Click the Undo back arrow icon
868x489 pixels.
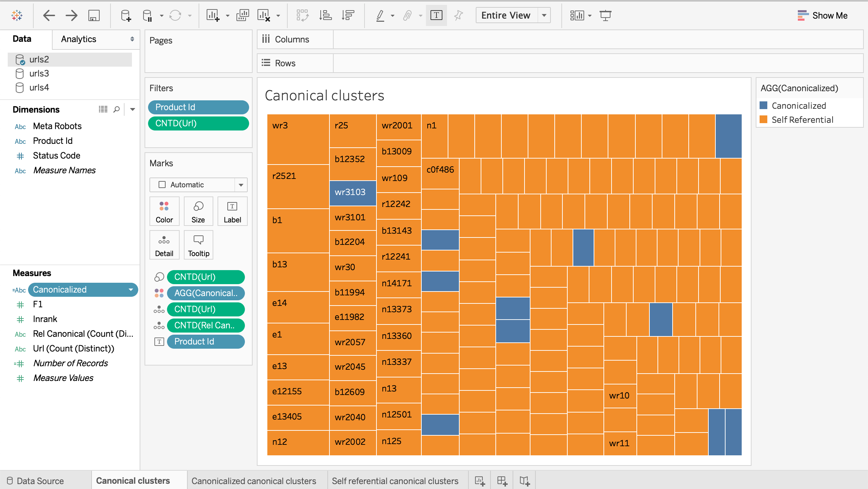point(49,15)
